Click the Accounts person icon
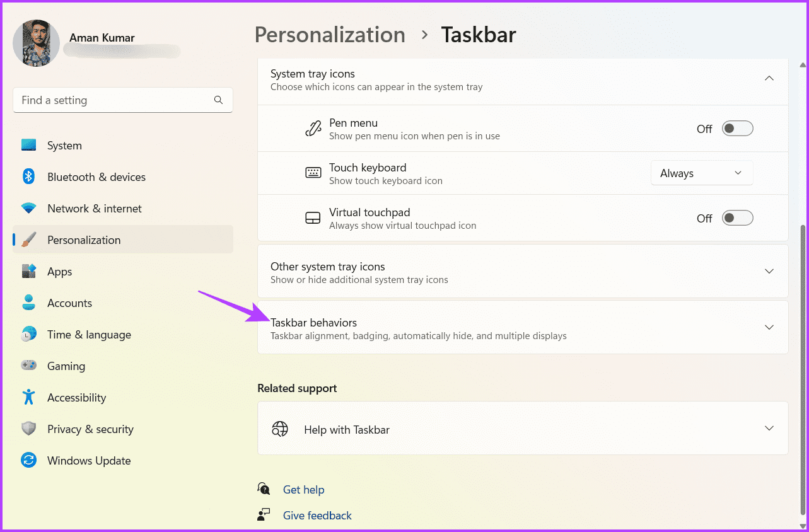This screenshot has width=809, height=532. click(x=28, y=303)
